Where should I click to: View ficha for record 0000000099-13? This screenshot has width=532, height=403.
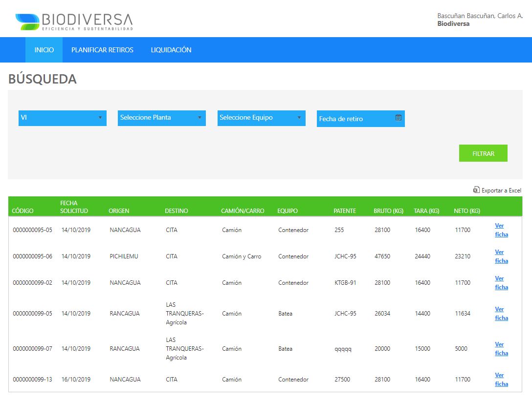(501, 380)
